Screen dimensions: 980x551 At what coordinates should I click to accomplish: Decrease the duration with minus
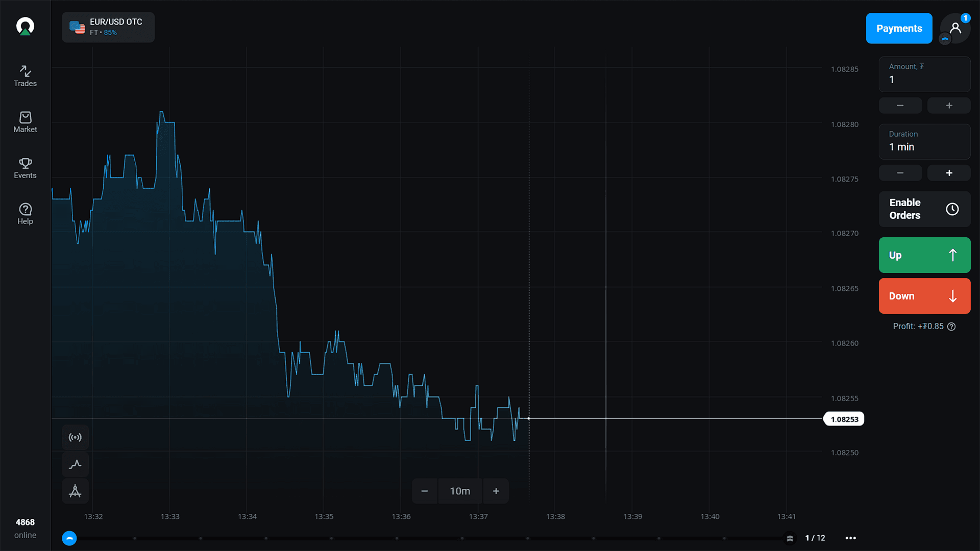(x=900, y=173)
